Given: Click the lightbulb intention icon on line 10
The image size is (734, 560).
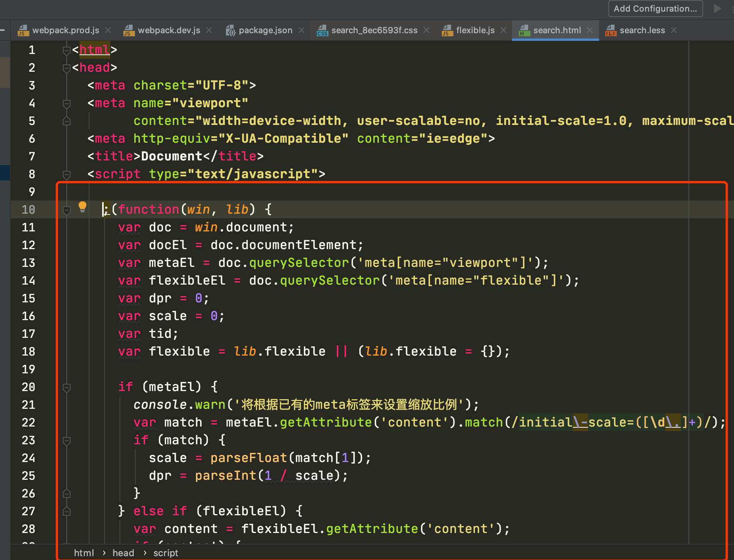Looking at the screenshot, I should pyautogui.click(x=82, y=207).
